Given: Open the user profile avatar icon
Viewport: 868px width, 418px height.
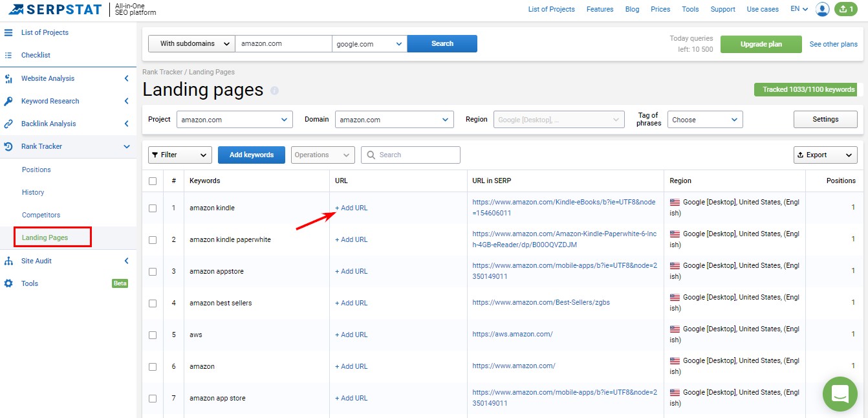Looking at the screenshot, I should (x=823, y=9).
